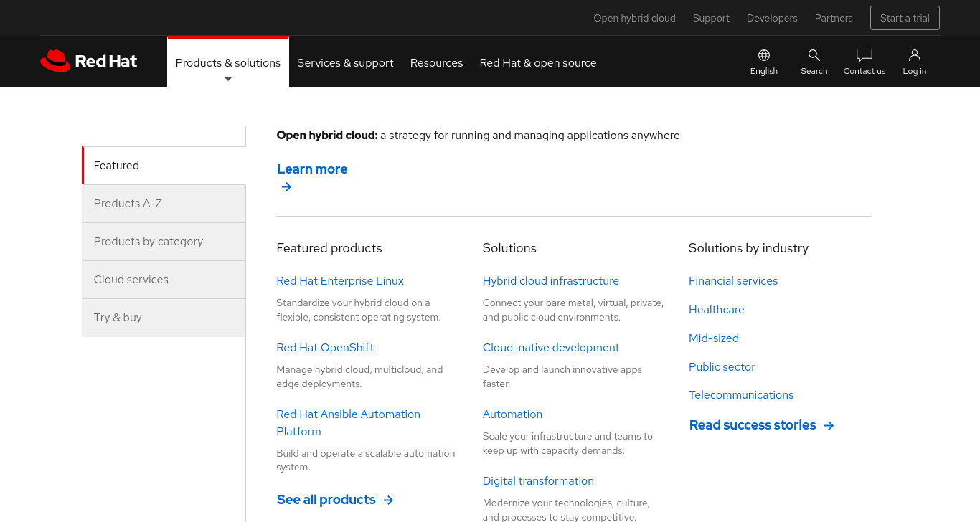The image size is (980, 522).
Task: Open Mid-sized industry link
Action: [714, 338]
